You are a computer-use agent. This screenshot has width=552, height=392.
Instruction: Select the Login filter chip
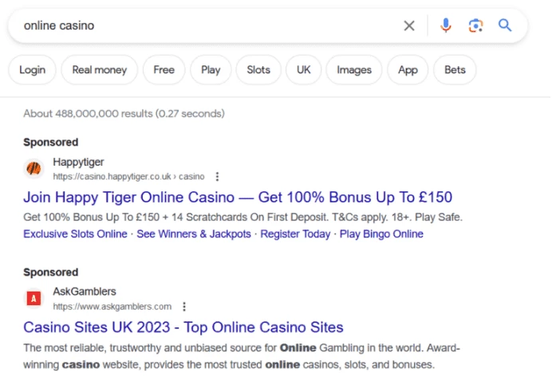point(32,70)
